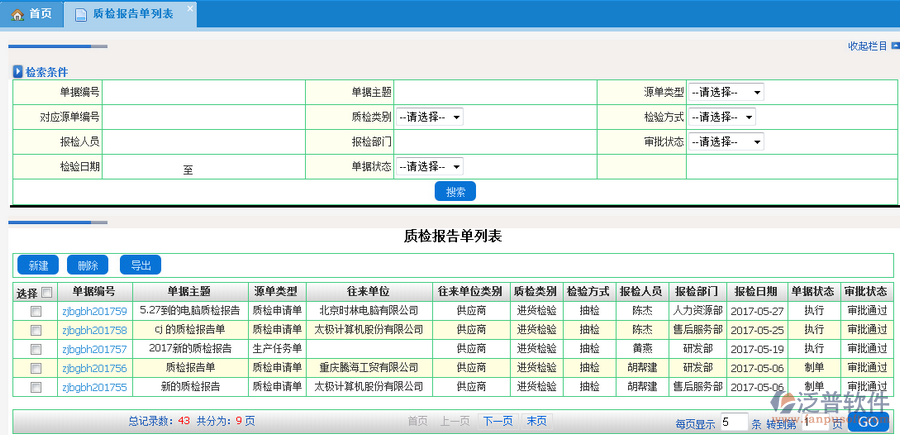Tick the checkbox for zjbgbh201756
Image resolution: width=900 pixels, height=435 pixels.
(x=36, y=368)
